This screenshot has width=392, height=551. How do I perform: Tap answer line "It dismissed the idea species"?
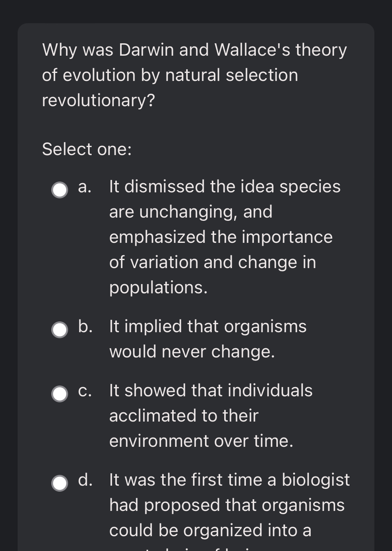tap(225, 187)
